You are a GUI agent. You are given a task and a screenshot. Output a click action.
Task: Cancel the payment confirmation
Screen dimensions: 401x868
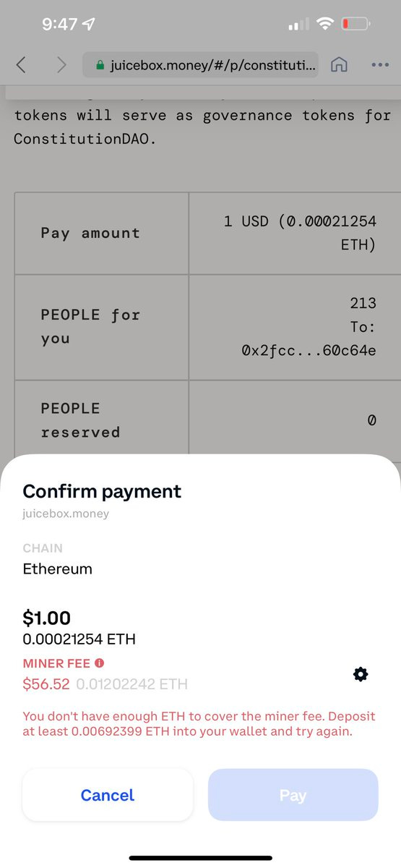(x=108, y=795)
